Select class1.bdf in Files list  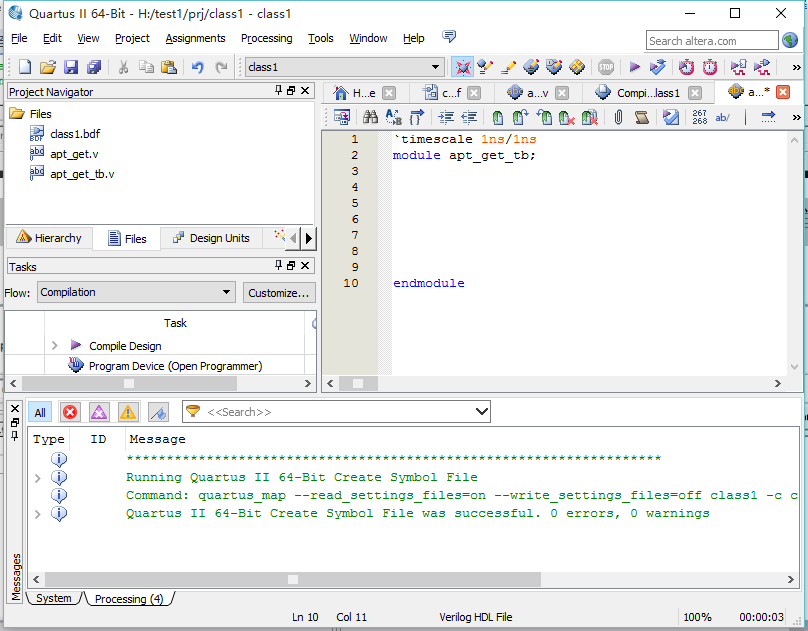[x=75, y=134]
